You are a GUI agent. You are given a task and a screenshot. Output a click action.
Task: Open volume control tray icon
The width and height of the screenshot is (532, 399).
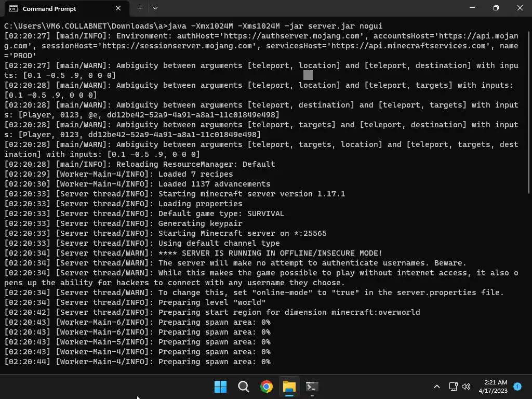tap(466, 387)
